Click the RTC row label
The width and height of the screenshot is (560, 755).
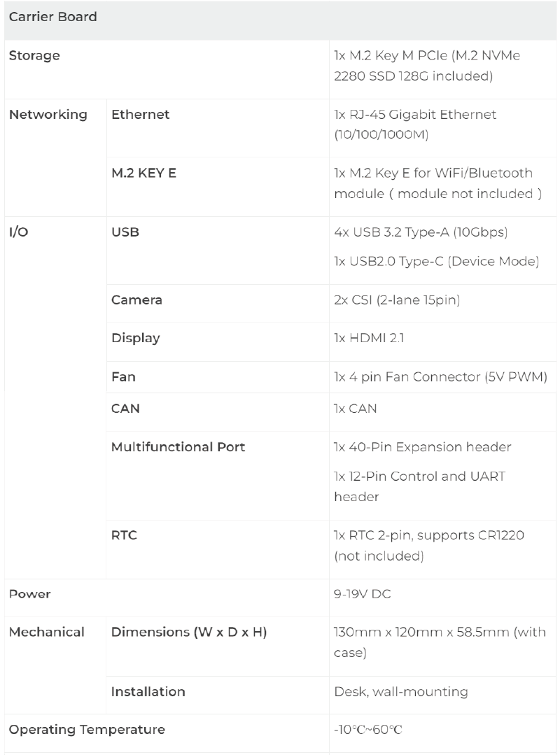click(124, 535)
